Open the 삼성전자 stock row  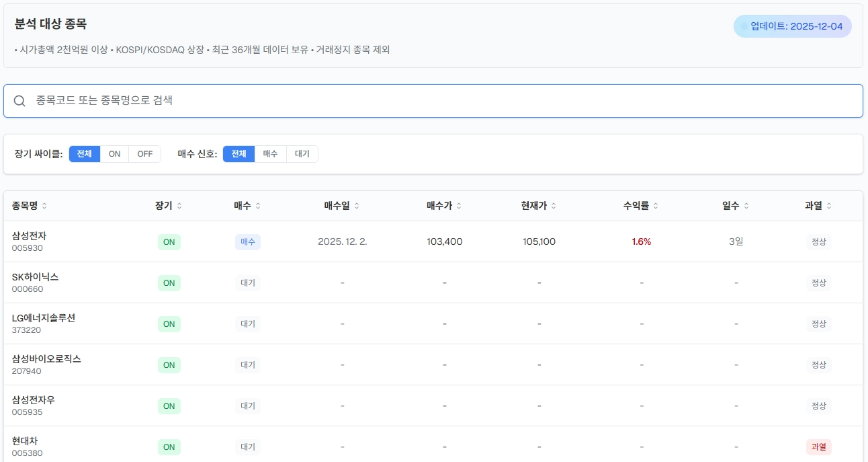tap(30, 236)
